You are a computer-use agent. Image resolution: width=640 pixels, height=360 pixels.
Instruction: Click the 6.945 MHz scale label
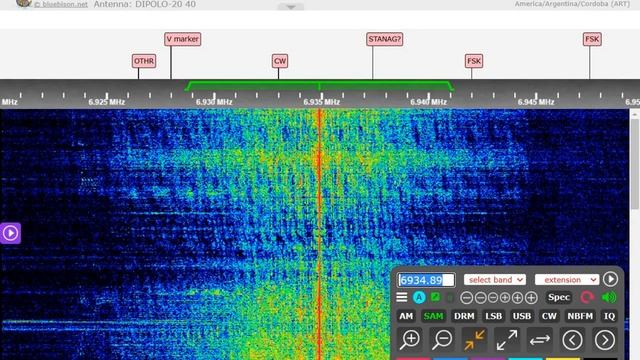pyautogui.click(x=536, y=102)
